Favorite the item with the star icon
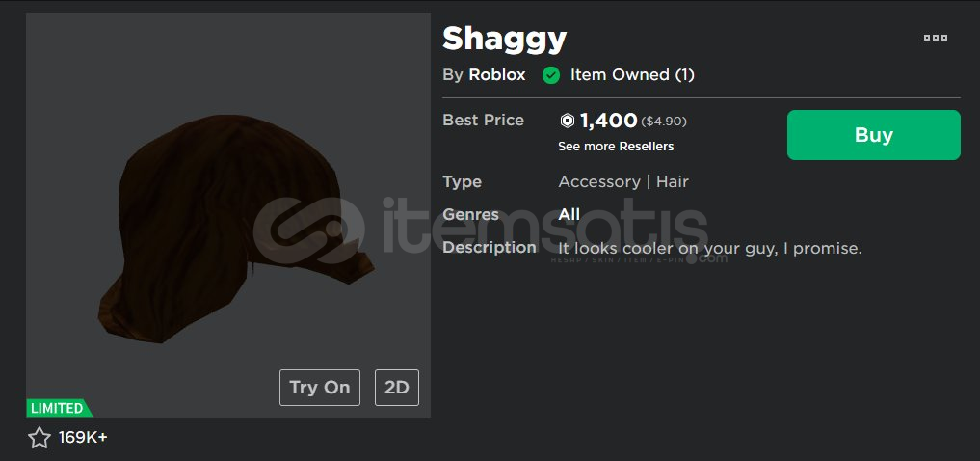This screenshot has height=461, width=980. (39, 437)
